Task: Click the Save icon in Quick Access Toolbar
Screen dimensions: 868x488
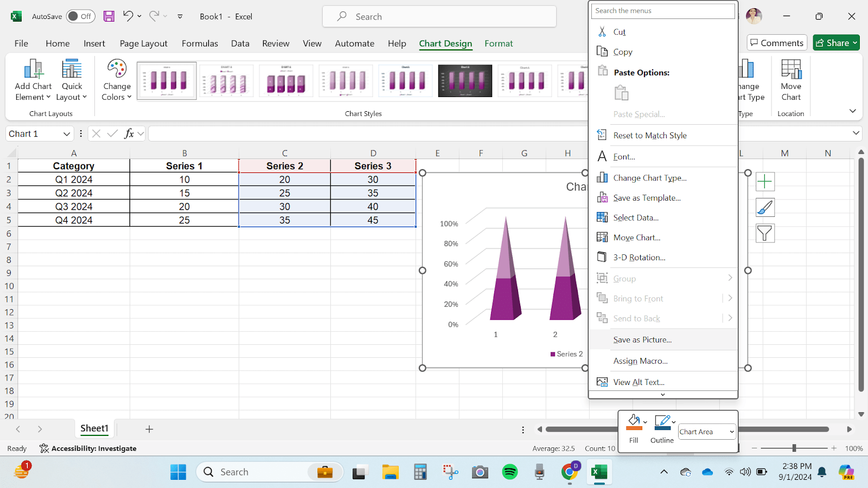Action: pyautogui.click(x=108, y=16)
